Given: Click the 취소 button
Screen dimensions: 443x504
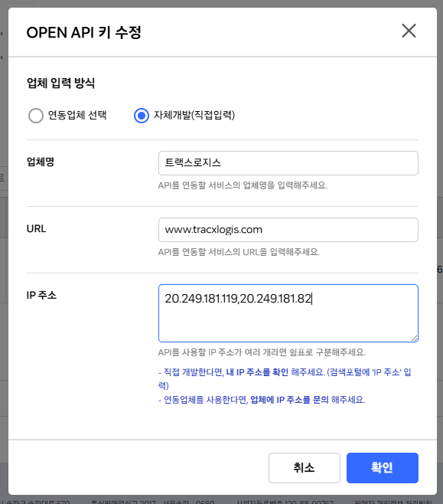Looking at the screenshot, I should pos(304,468).
